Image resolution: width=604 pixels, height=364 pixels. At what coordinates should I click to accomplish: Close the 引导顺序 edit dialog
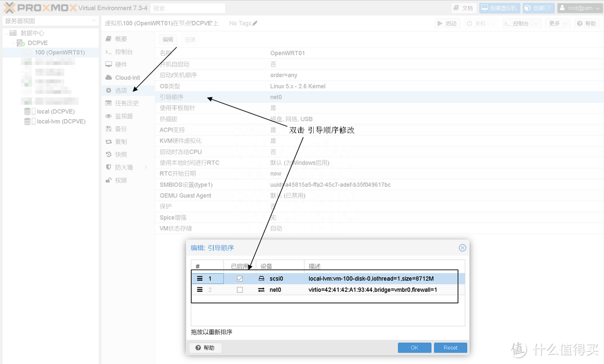pos(463,248)
